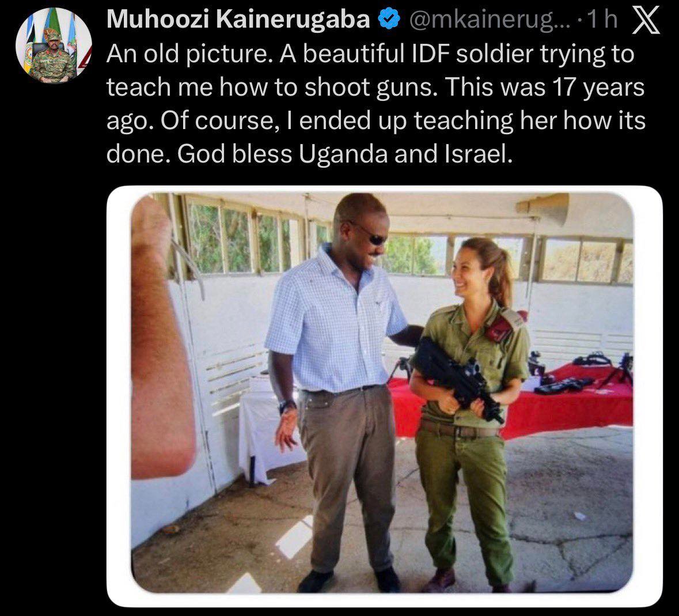The width and height of the screenshot is (679, 616).
Task: Click the red shoulder patch on the uniform
Action: point(499,328)
